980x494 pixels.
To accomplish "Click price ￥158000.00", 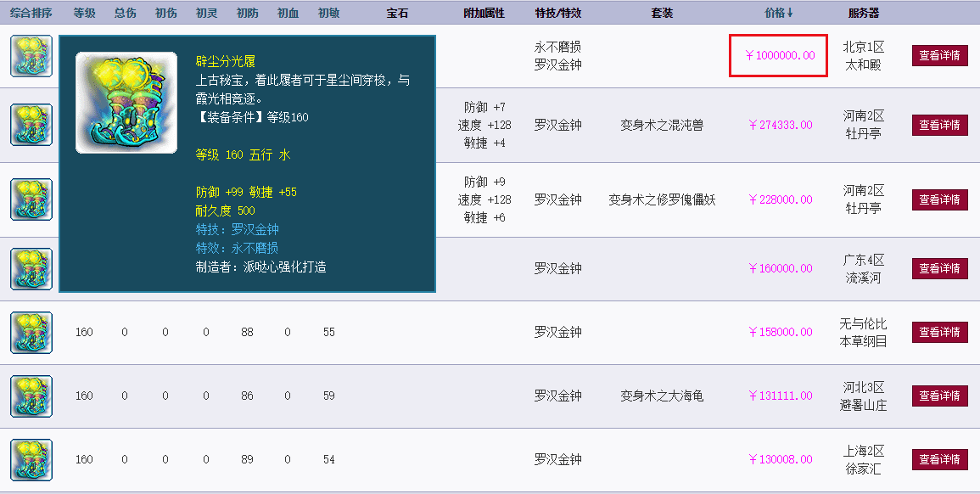I will pyautogui.click(x=781, y=332).
